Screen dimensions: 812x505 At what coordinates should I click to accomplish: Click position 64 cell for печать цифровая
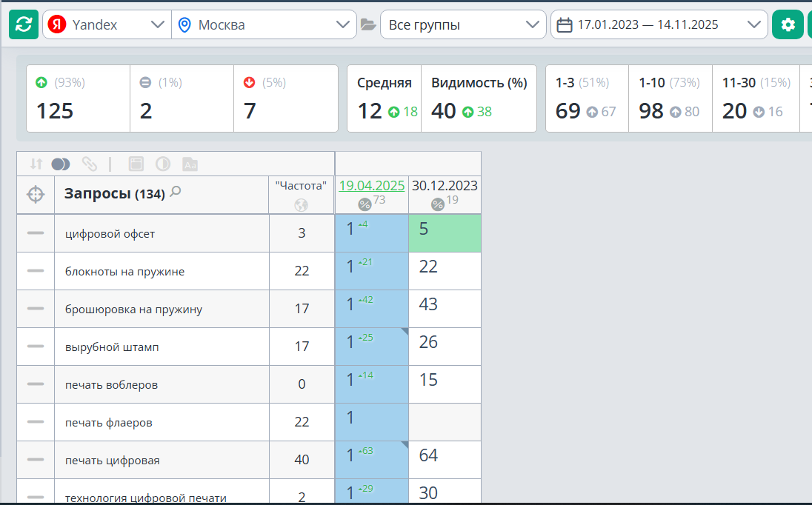click(x=445, y=460)
